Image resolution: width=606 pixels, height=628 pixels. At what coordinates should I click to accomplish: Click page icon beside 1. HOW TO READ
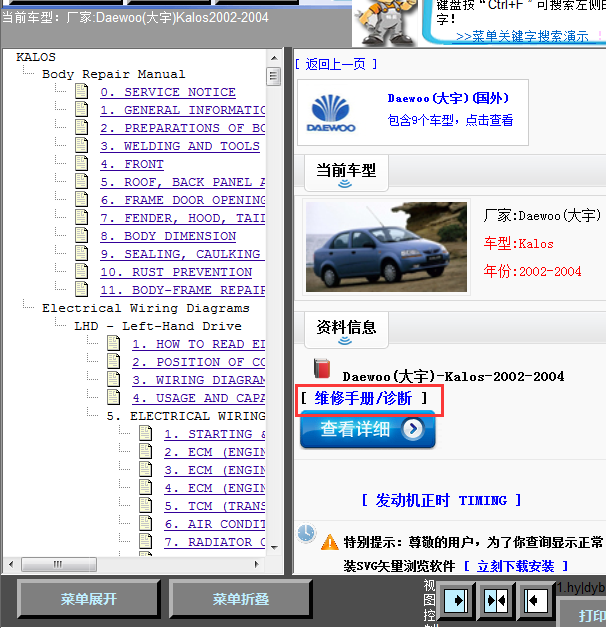pyautogui.click(x=114, y=344)
